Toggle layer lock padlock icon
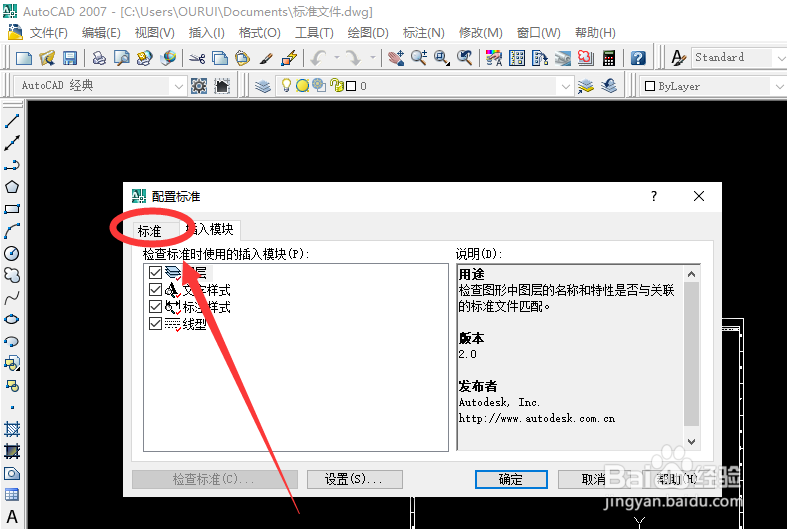The width and height of the screenshot is (787, 529). click(x=337, y=86)
